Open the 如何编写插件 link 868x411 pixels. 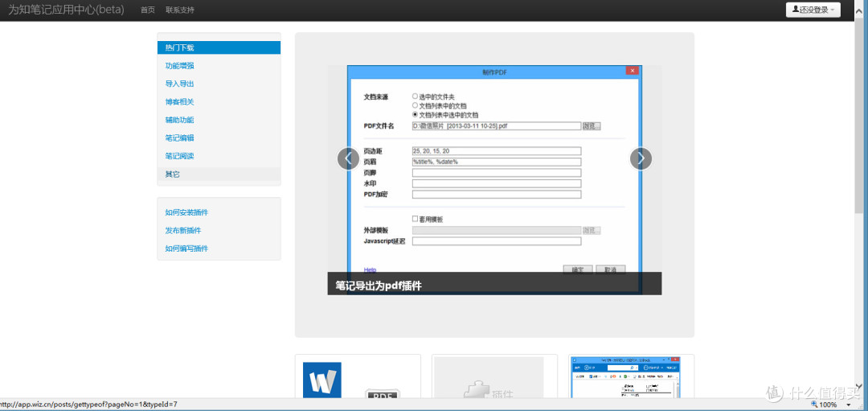(x=186, y=249)
